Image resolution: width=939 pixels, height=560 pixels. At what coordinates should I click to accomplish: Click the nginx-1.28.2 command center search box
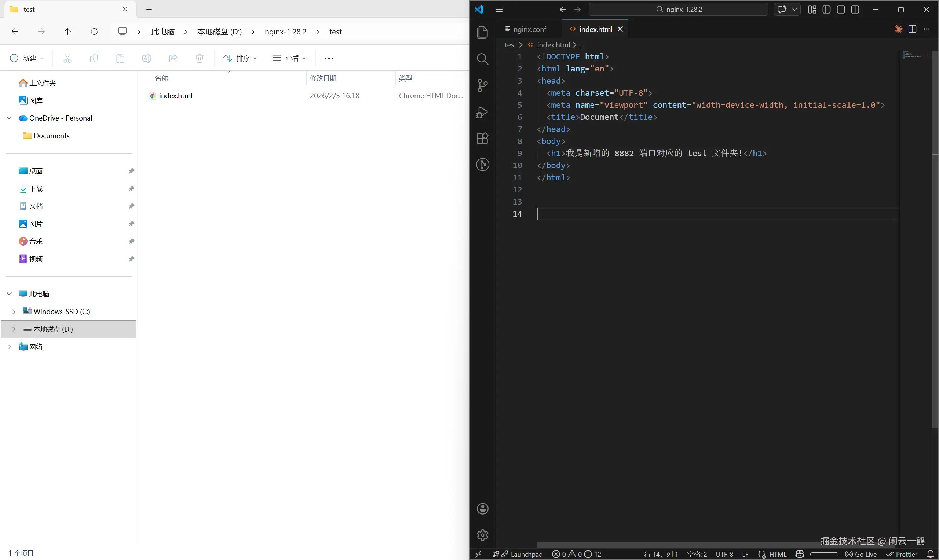678,10
